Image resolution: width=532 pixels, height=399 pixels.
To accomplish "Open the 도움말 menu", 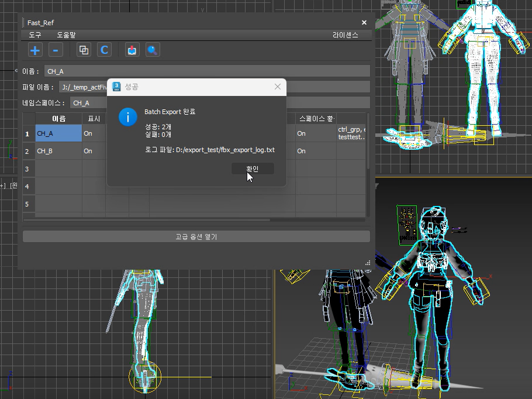I will click(66, 35).
